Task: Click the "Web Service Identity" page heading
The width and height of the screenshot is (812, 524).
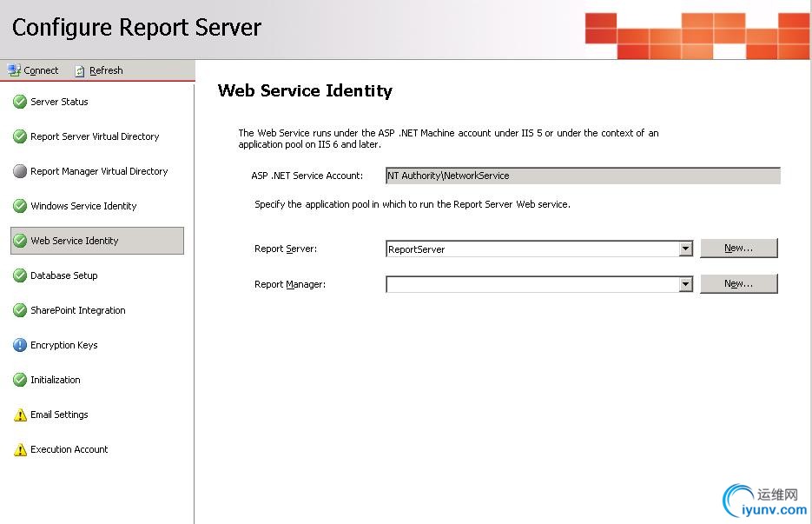Action: click(305, 90)
